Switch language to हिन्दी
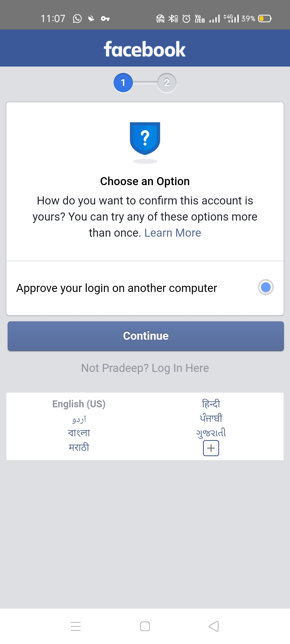The image size is (290, 644). (x=211, y=404)
